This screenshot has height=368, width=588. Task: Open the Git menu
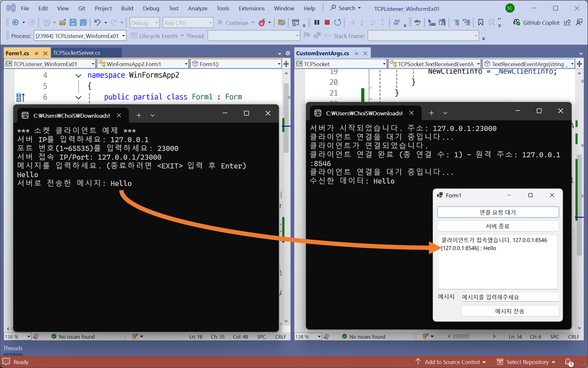82,8
